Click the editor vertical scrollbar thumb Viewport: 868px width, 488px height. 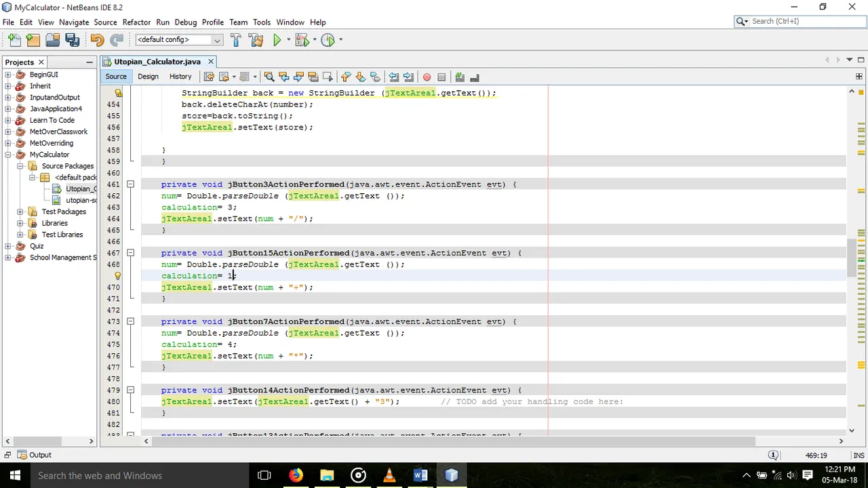click(852, 258)
